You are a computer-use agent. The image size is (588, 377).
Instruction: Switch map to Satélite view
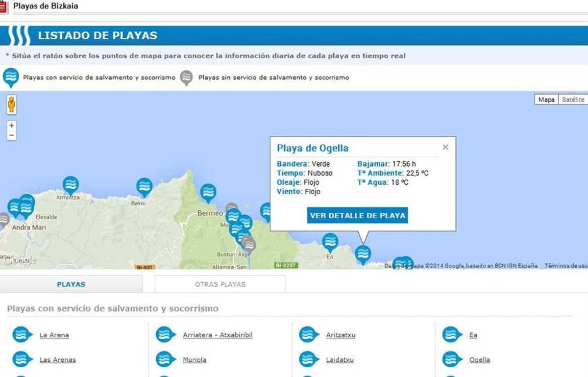point(573,100)
